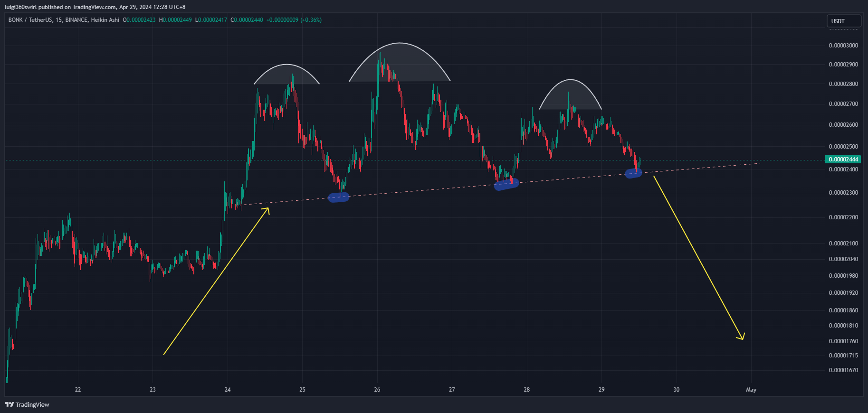Image resolution: width=868 pixels, height=413 pixels.
Task: Click the May label on time axis
Action: coord(751,390)
